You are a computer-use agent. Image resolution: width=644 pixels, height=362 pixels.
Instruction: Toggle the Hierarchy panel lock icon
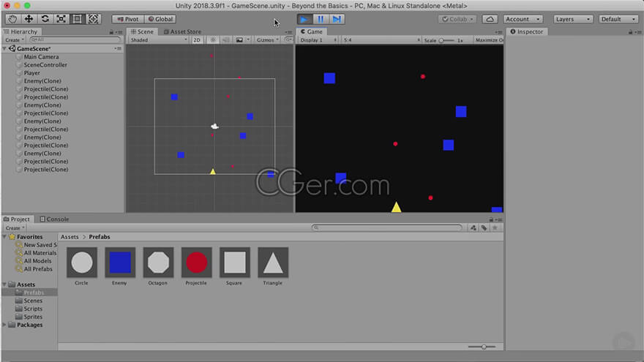tap(111, 31)
